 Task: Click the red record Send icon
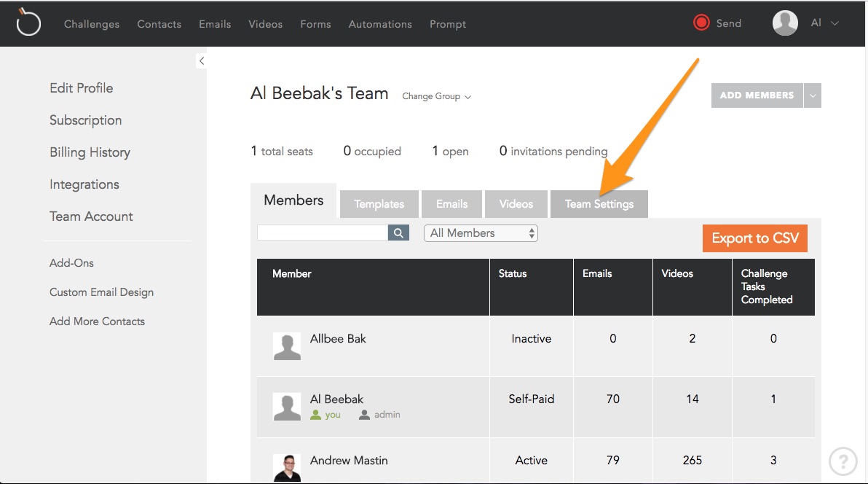(701, 23)
